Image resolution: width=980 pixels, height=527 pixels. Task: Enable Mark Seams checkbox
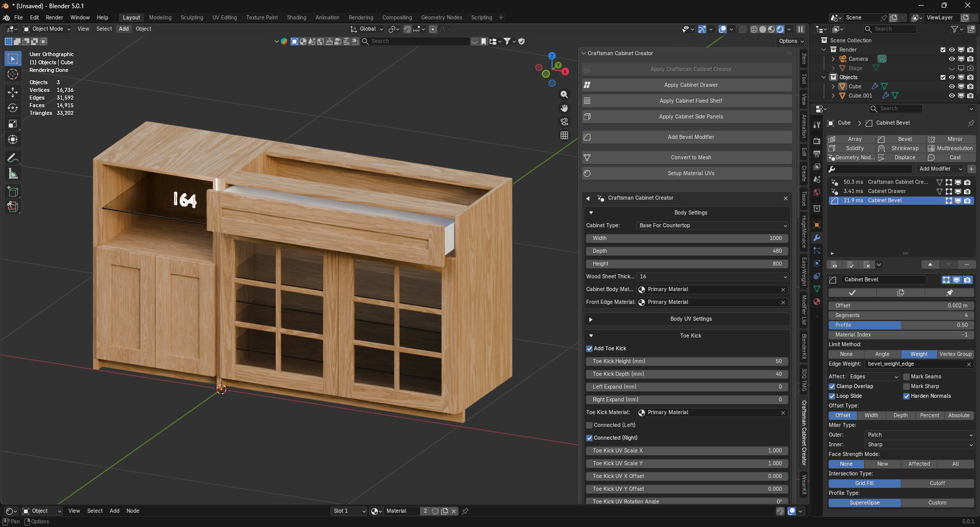[906, 377]
